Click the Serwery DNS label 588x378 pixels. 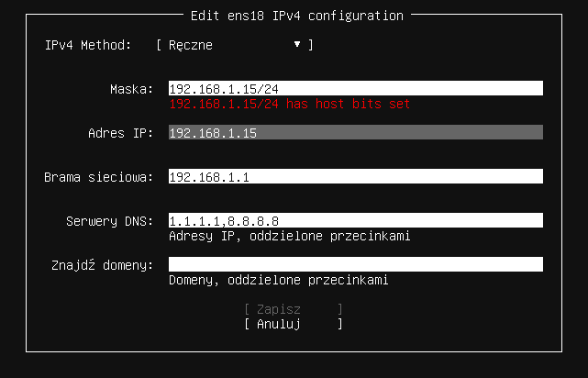108,221
